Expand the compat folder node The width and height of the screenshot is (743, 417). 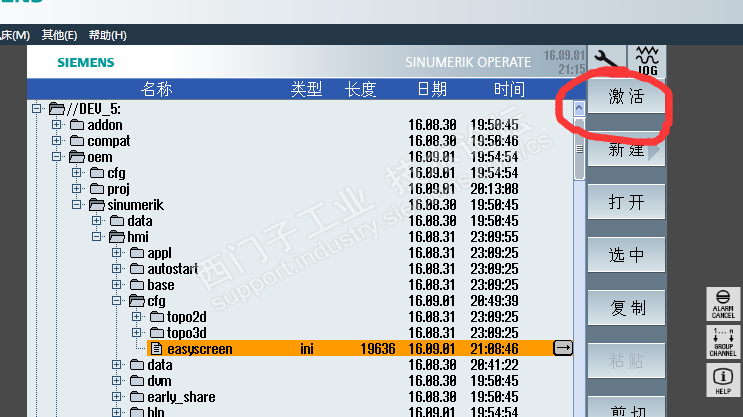tap(56, 141)
